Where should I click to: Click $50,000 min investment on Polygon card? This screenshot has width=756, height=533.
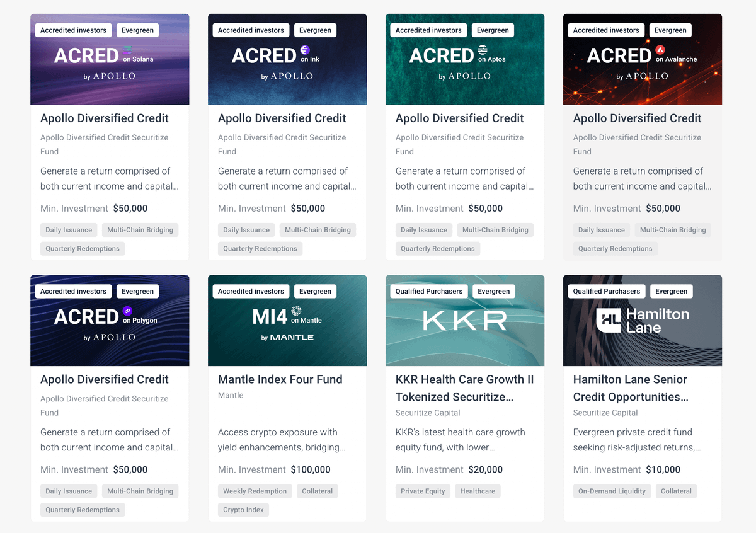pyautogui.click(x=130, y=469)
